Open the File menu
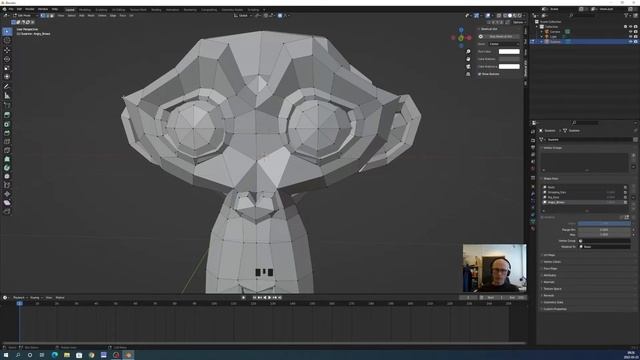Viewport: 640px width, 360px height. 11,9
